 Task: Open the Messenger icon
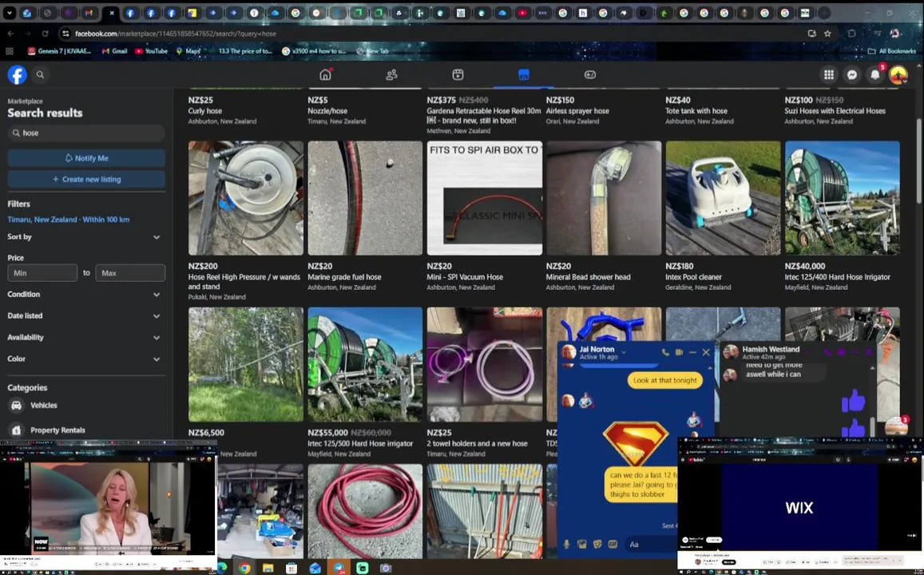click(x=851, y=75)
